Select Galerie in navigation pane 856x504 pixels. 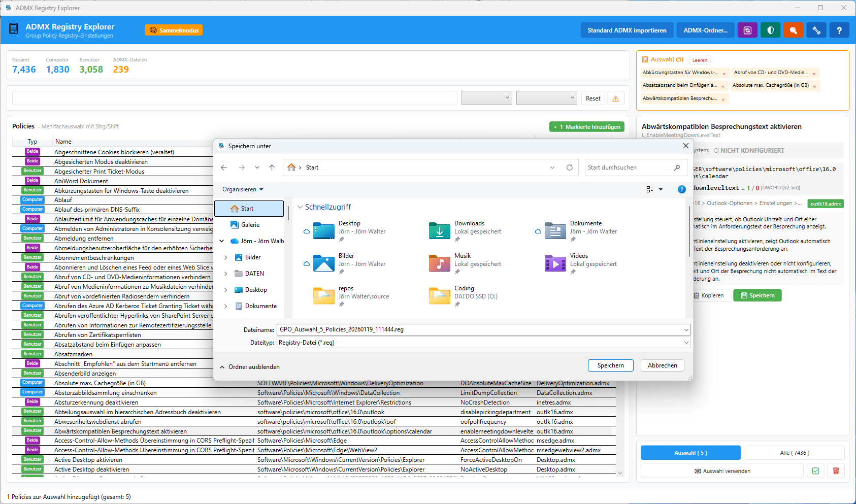coord(250,225)
